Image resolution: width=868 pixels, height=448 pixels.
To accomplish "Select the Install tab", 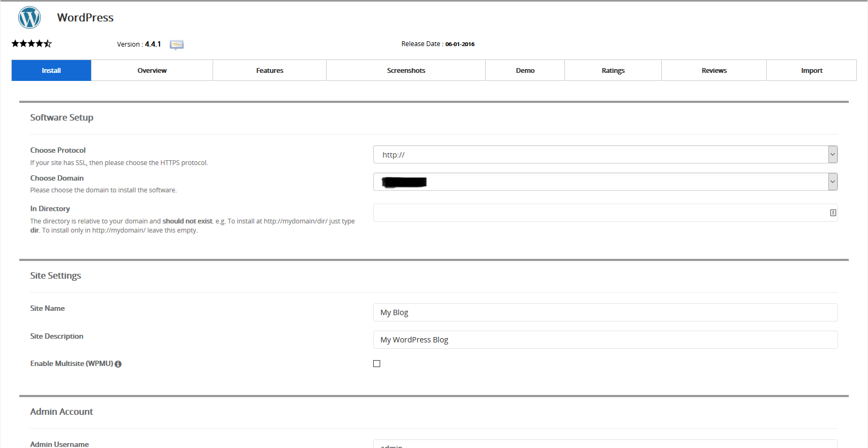I will pyautogui.click(x=51, y=70).
